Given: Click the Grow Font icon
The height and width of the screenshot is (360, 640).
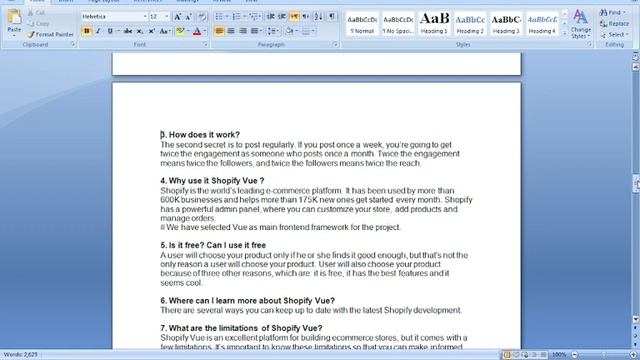Looking at the screenshot, I should [178, 17].
